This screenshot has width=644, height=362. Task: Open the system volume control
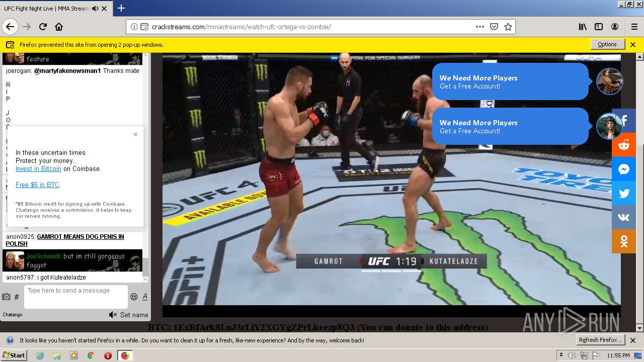[572, 355]
